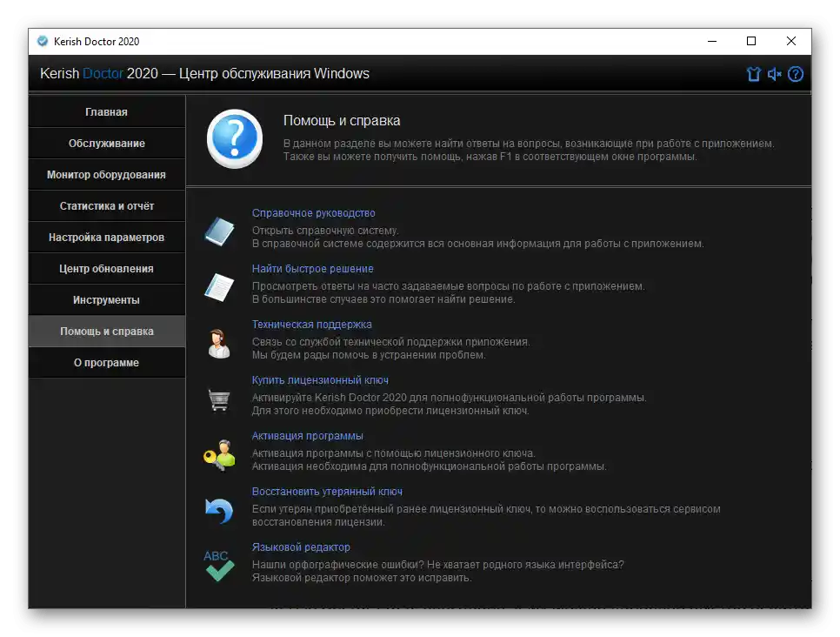
Task: Click the Найти быстрое решение link
Action: (x=313, y=269)
